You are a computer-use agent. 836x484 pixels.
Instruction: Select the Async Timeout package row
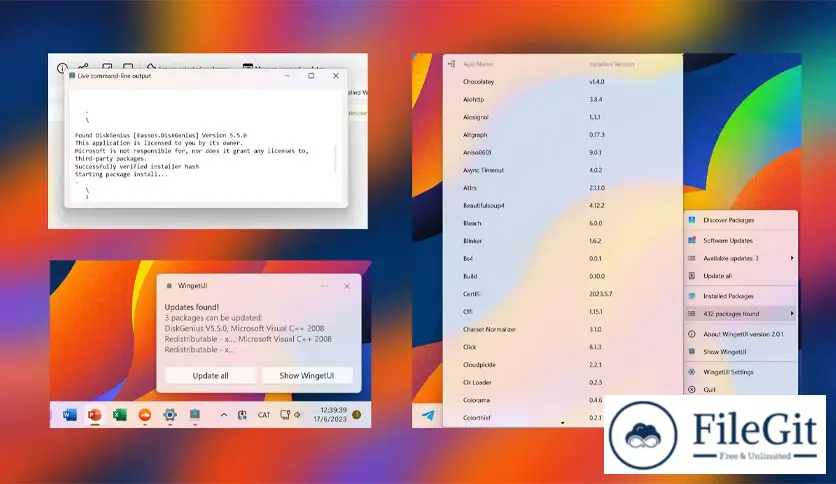tap(562, 170)
